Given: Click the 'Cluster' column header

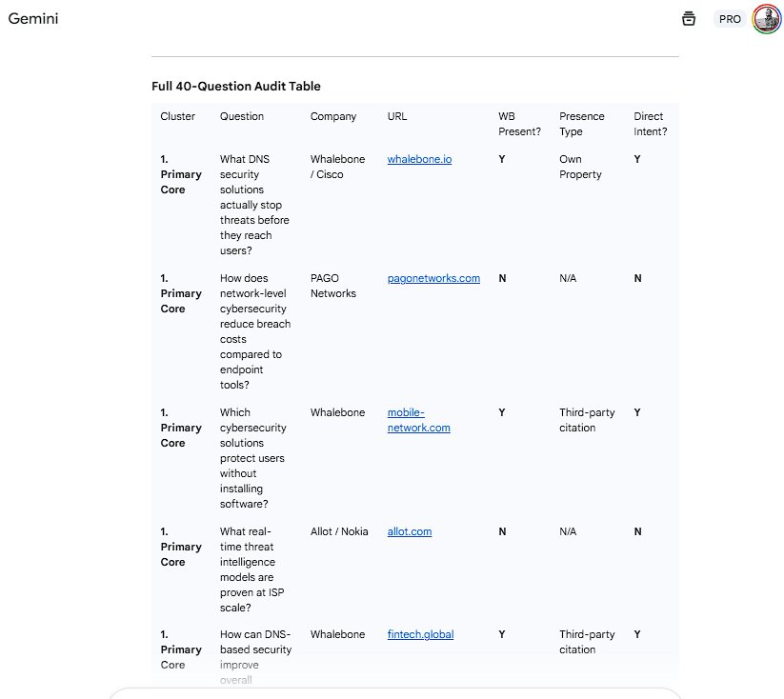Looking at the screenshot, I should [177, 116].
